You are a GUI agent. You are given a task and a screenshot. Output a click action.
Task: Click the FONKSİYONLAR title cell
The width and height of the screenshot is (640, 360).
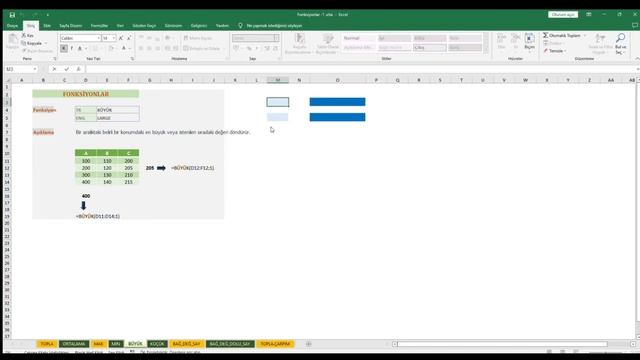86,94
